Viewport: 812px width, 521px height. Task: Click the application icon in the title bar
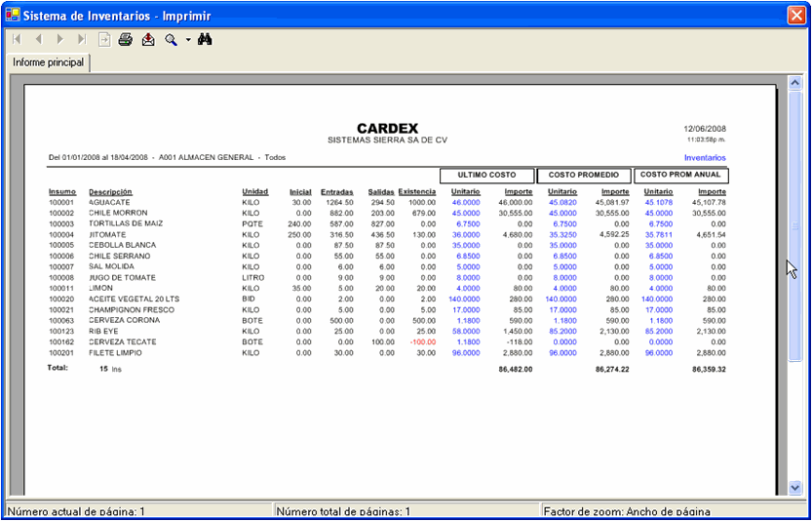[x=13, y=16]
